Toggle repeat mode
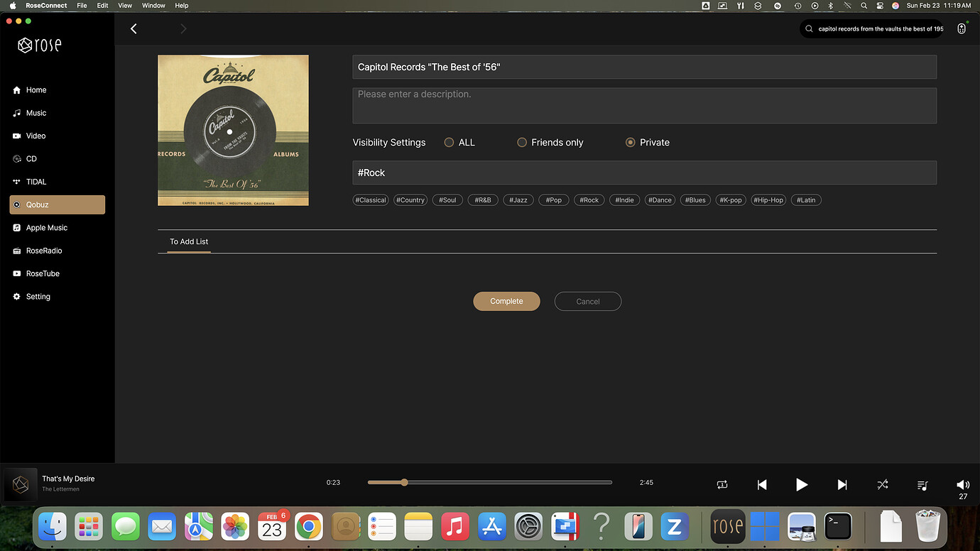Viewport: 980px width, 551px height. pyautogui.click(x=722, y=485)
